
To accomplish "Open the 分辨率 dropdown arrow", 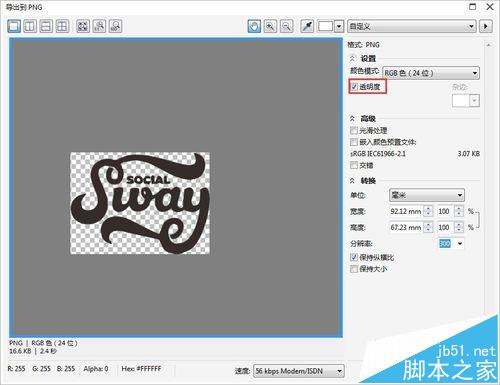I will 460,243.
